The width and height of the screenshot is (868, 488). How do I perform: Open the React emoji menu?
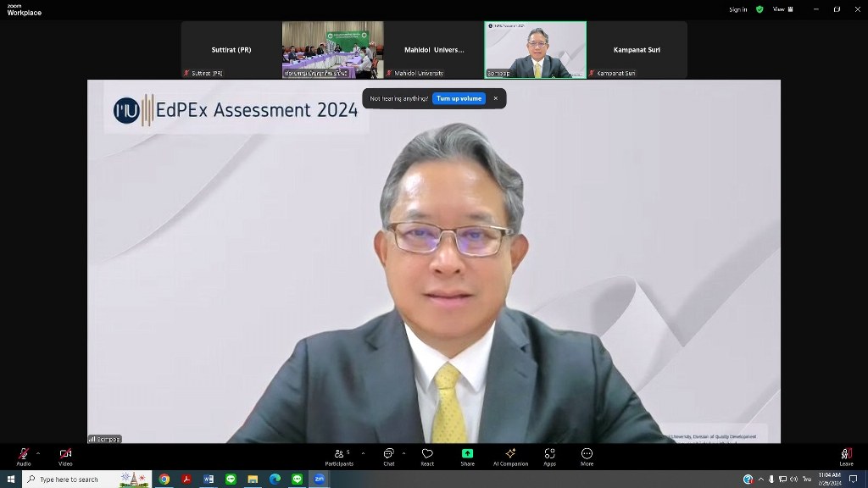point(427,457)
